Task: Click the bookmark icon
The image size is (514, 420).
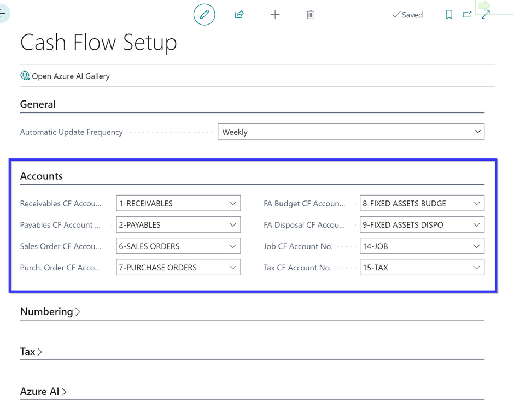Action: (449, 15)
